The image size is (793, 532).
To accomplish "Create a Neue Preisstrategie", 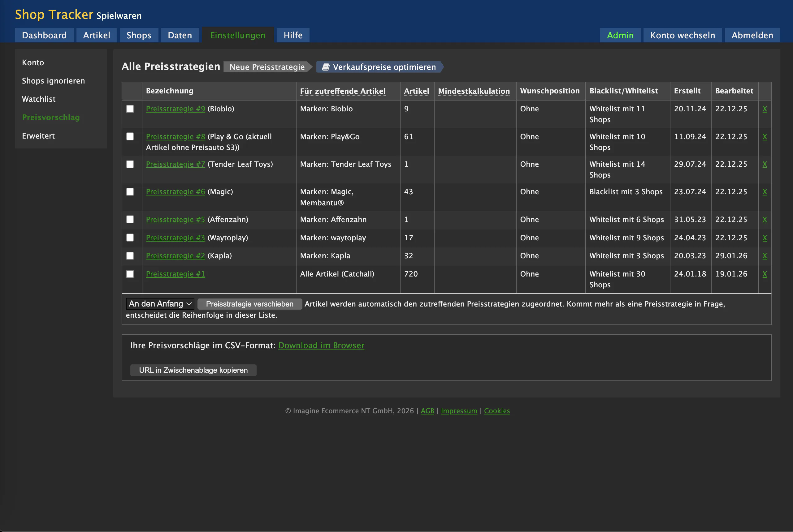I will 267,67.
